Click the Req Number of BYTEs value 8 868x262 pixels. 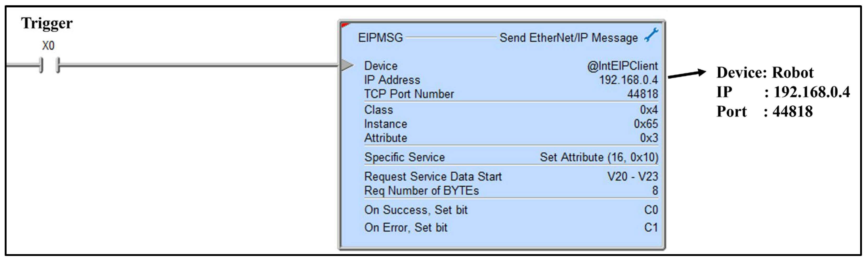(655, 191)
